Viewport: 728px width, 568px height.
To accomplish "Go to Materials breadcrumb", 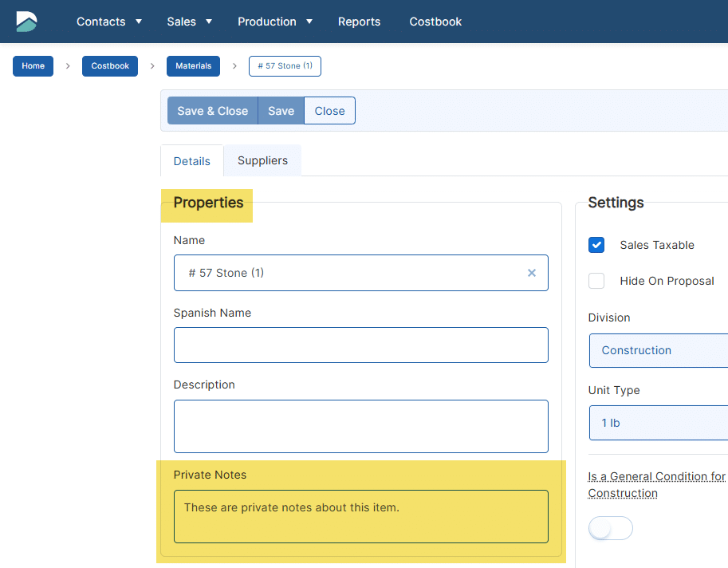I will pyautogui.click(x=193, y=66).
